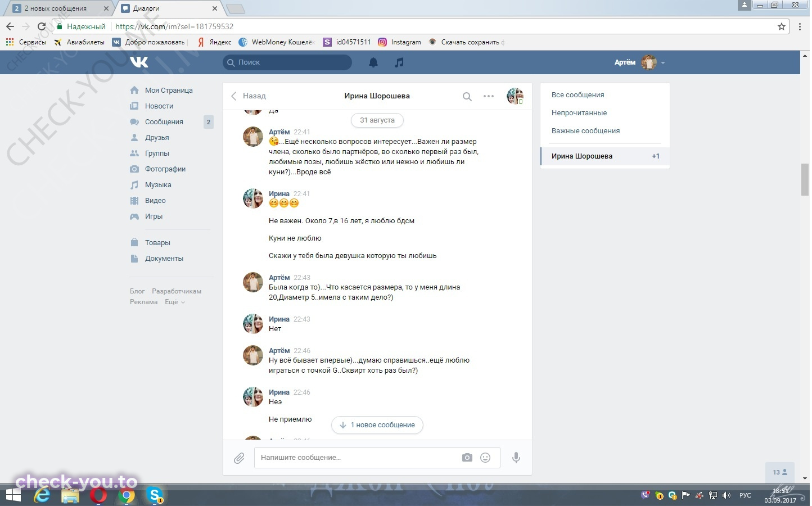812x506 pixels.
Task: Click the volume speaker tray icon
Action: click(x=726, y=495)
